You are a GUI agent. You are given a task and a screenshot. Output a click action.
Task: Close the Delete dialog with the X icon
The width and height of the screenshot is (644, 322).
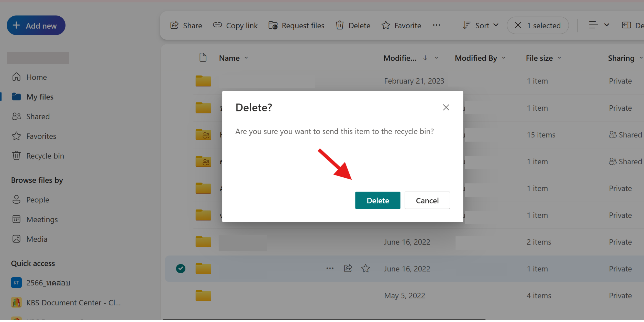tap(446, 108)
